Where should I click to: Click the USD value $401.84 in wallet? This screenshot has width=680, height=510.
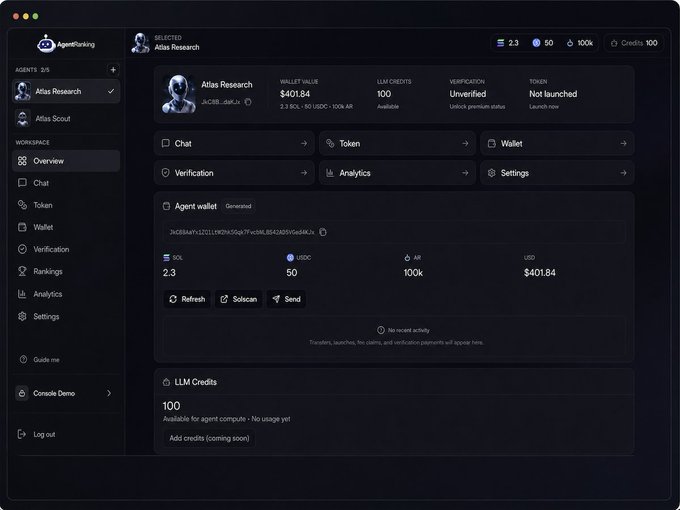[539, 273]
